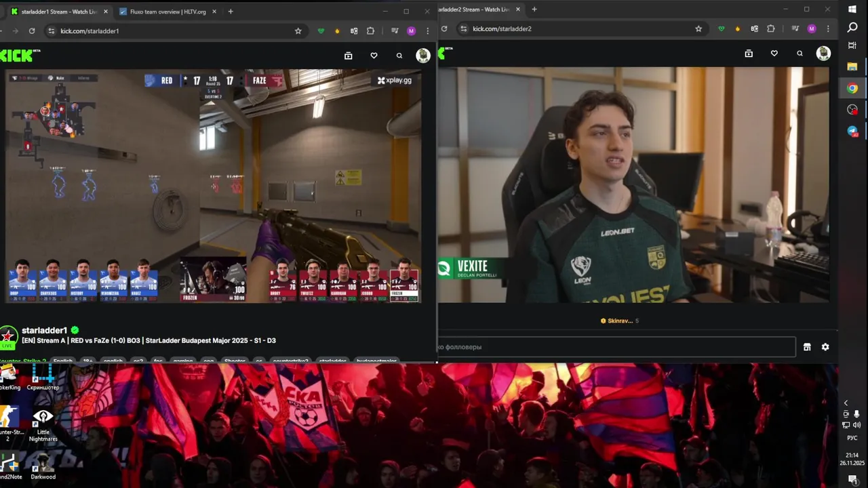This screenshot has height=488, width=868.
Task: Open the clock showing 21:14
Action: tap(852, 459)
